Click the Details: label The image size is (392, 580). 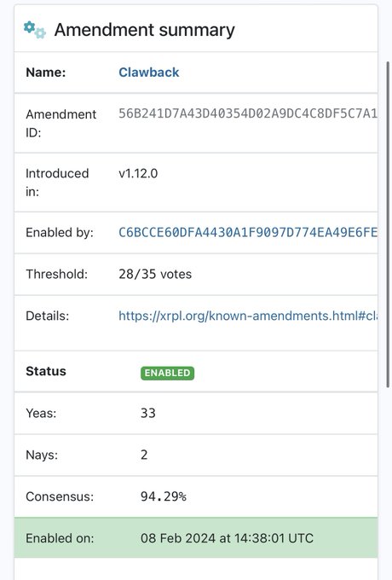point(47,316)
